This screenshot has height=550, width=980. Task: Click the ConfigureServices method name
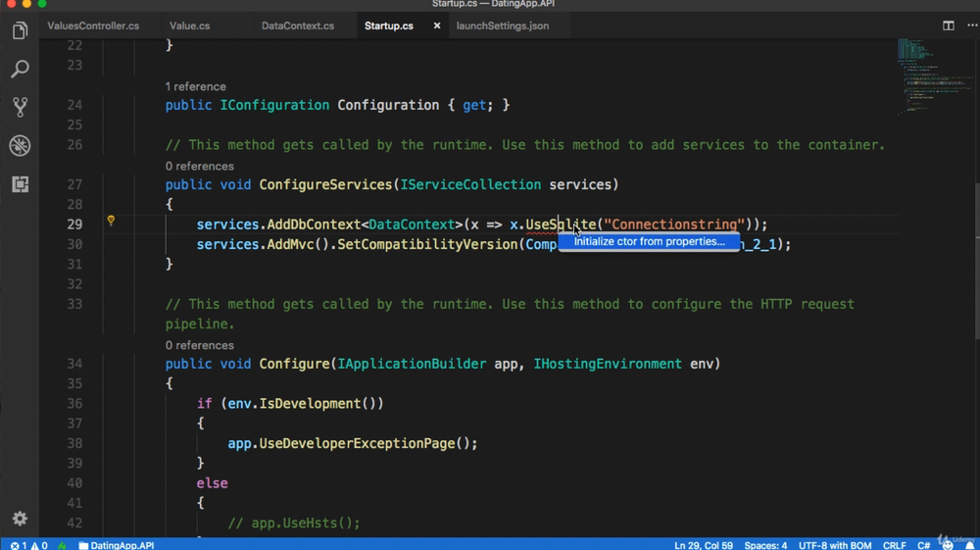tap(325, 184)
